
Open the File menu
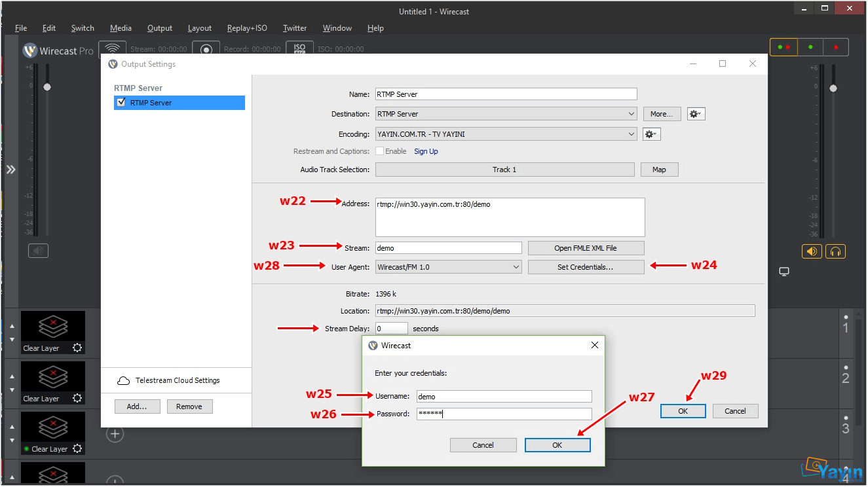pos(21,28)
